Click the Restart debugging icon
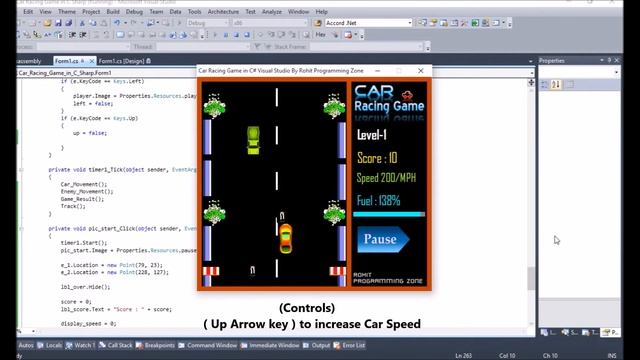The image size is (640, 360). [x=247, y=35]
